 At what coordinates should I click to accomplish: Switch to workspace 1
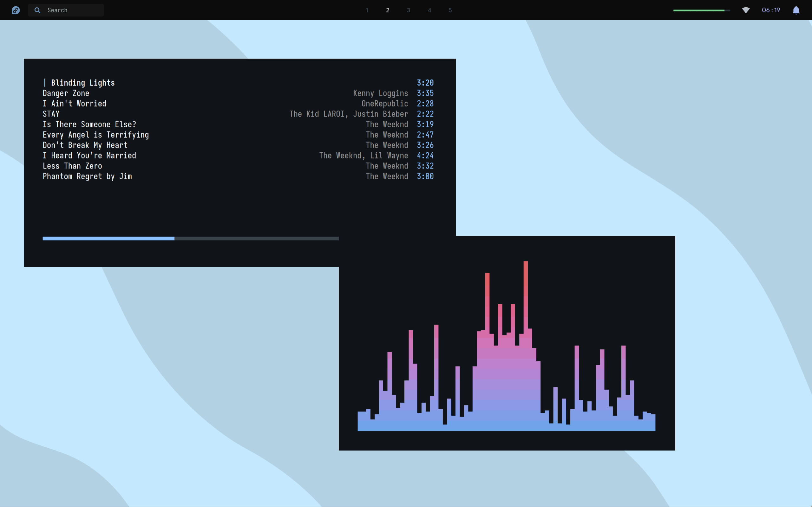pyautogui.click(x=367, y=10)
